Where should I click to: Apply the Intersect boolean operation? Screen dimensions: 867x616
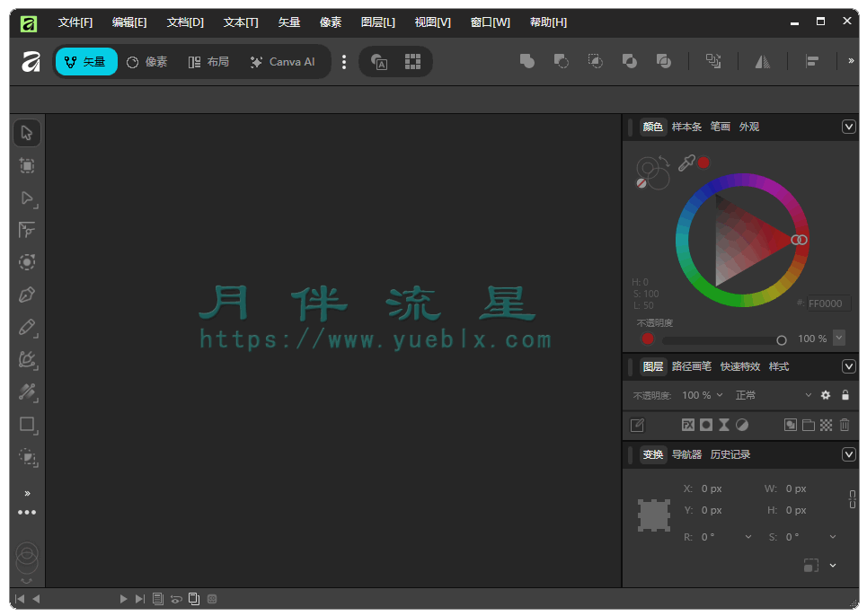[595, 61]
